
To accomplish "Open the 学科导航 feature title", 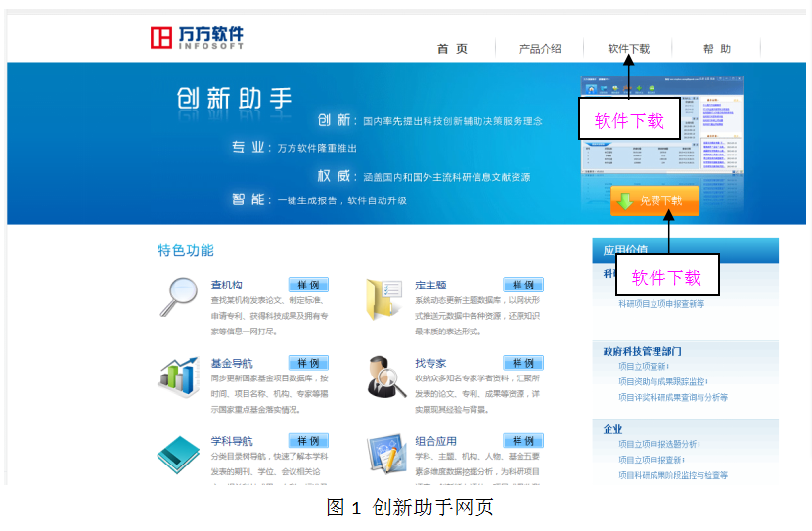I will 232,441.
